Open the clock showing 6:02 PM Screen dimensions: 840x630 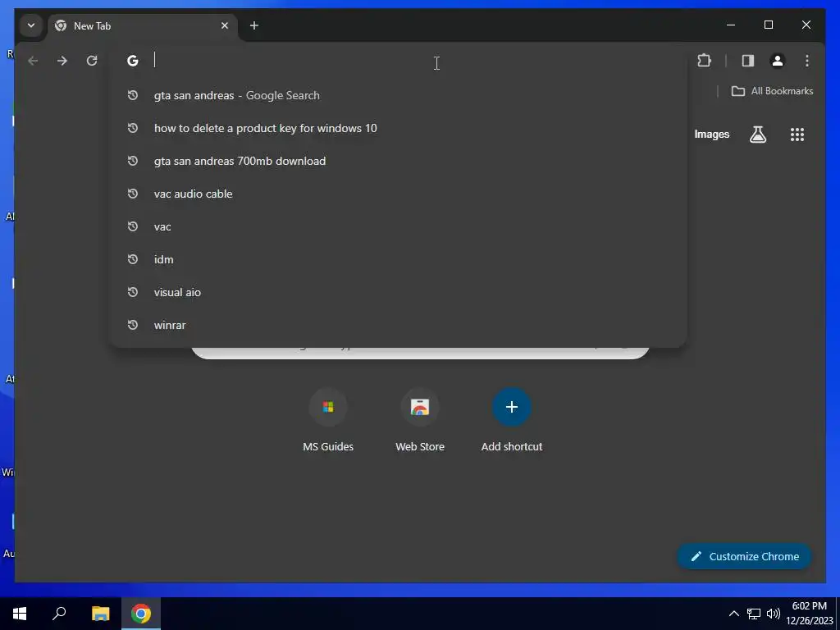click(x=809, y=614)
